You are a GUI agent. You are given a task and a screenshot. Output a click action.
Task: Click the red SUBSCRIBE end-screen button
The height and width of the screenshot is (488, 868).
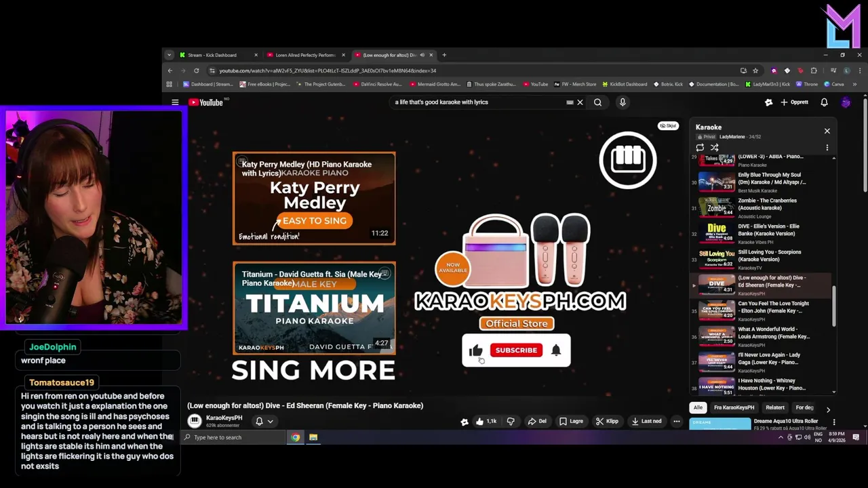click(x=516, y=350)
